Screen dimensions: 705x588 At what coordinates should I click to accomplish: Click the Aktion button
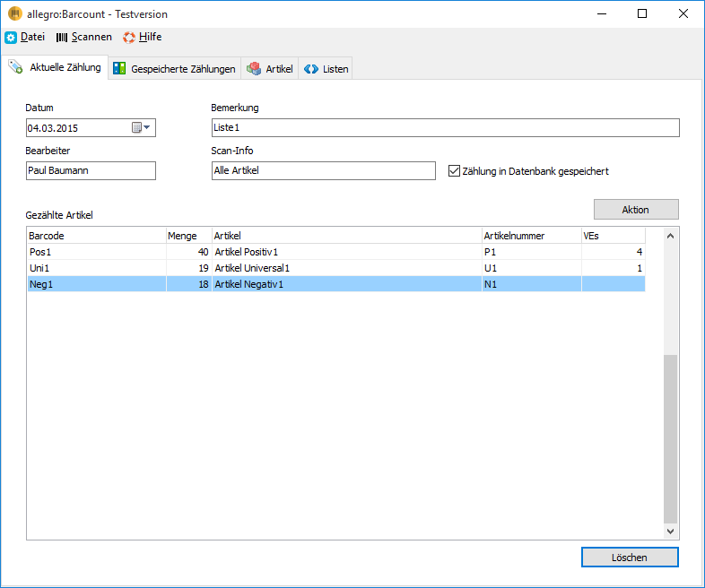tap(636, 210)
